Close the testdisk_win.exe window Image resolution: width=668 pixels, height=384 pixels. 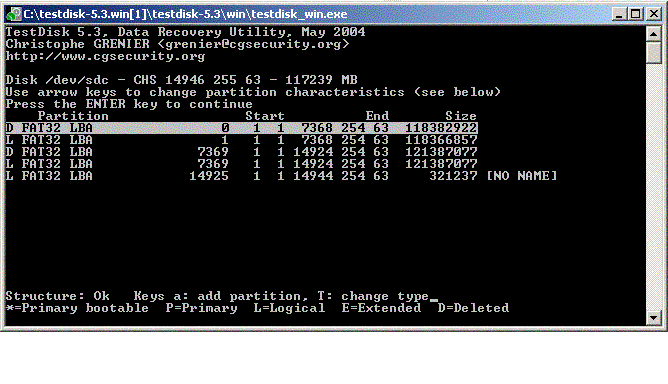[x=654, y=14]
